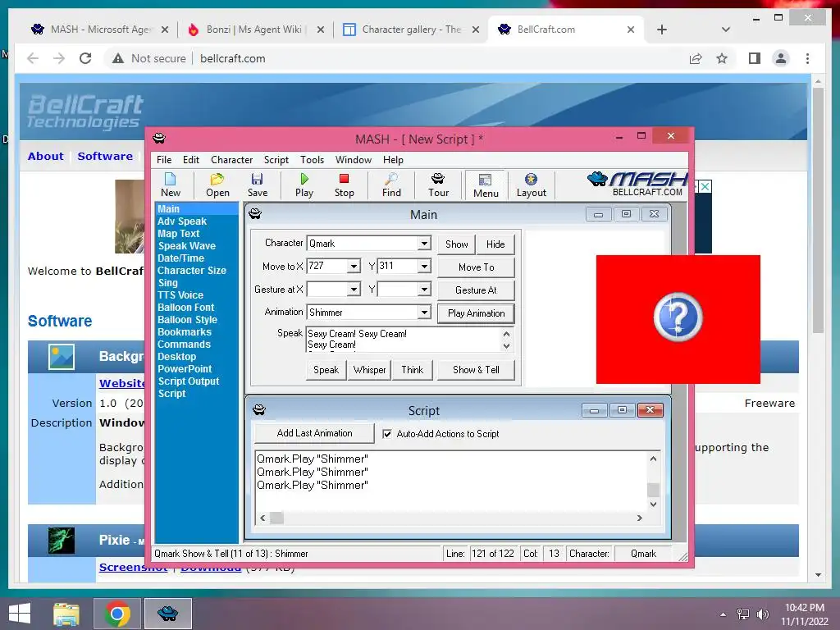Bookmark this page with the star icon
Screen dimensions: 840x630
tap(722, 58)
